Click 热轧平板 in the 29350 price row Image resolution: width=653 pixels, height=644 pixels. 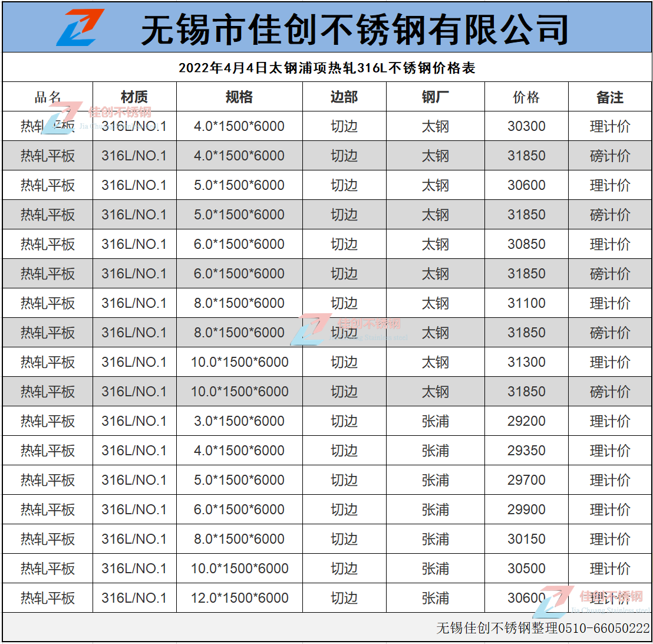pyautogui.click(x=48, y=450)
